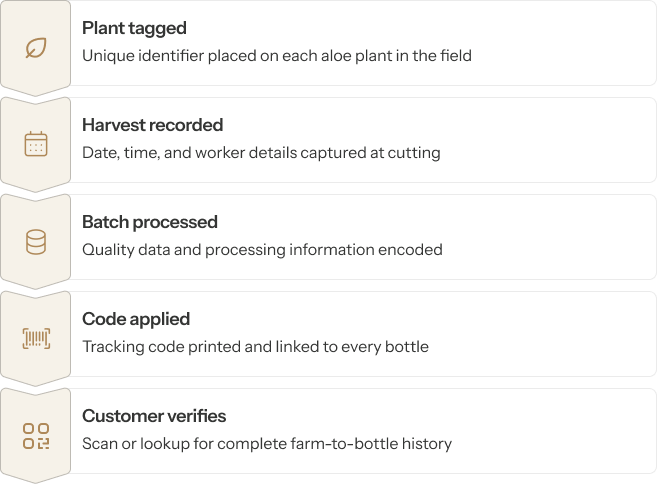Click the Harvest recorded heading

pos(152,125)
